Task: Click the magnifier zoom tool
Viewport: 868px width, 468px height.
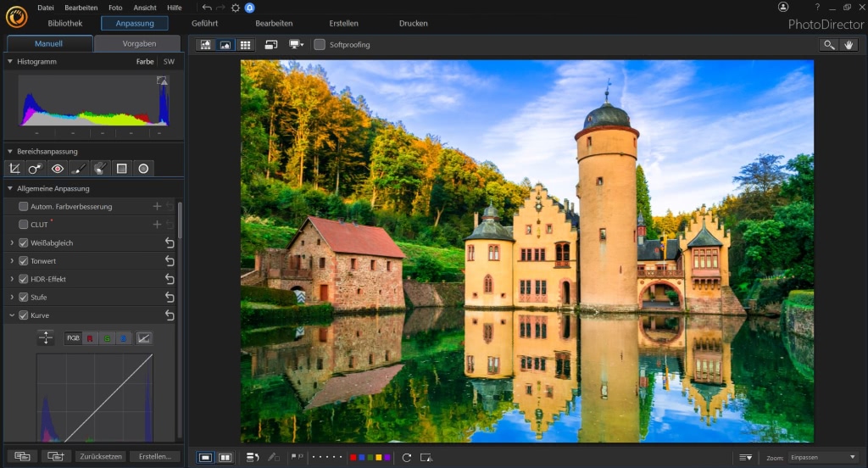Action: (x=828, y=45)
